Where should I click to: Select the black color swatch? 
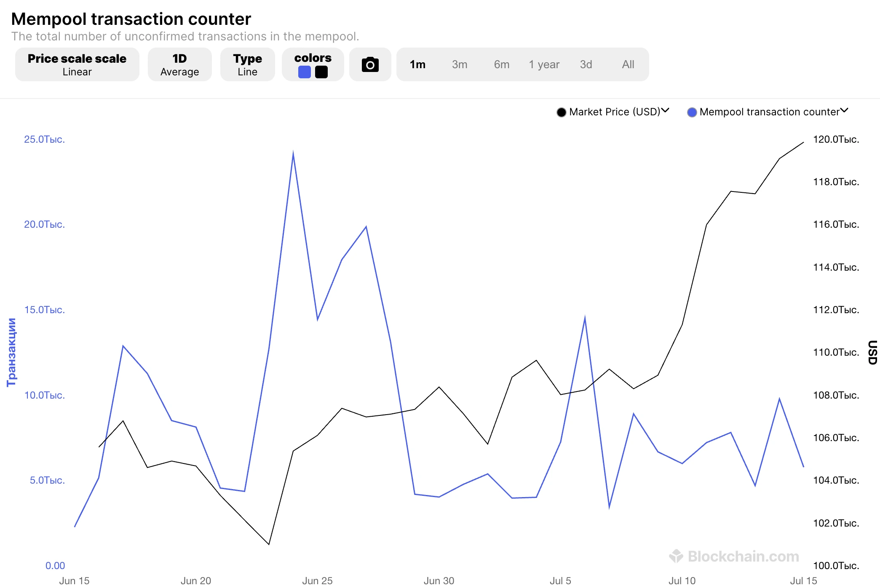pos(321,72)
